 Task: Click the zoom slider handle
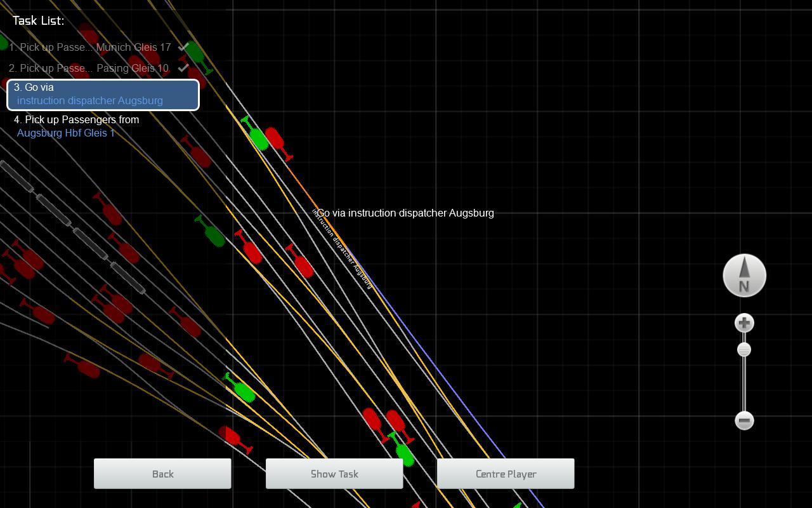coord(744,350)
